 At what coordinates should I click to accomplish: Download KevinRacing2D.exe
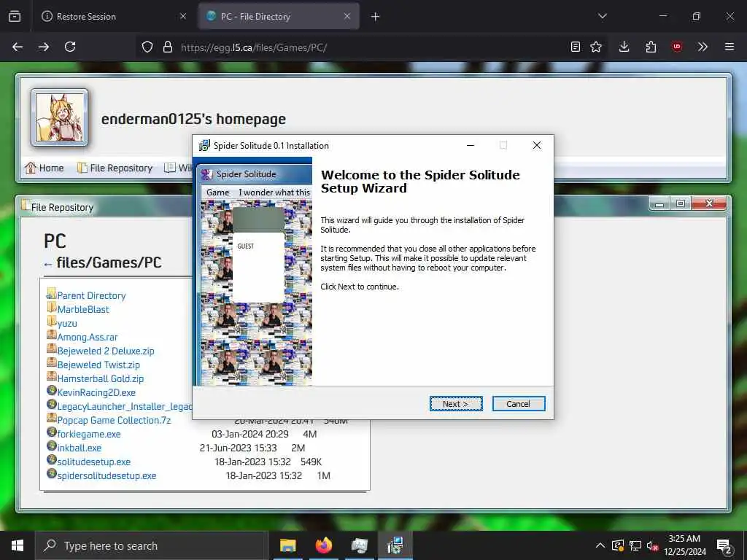(x=96, y=392)
